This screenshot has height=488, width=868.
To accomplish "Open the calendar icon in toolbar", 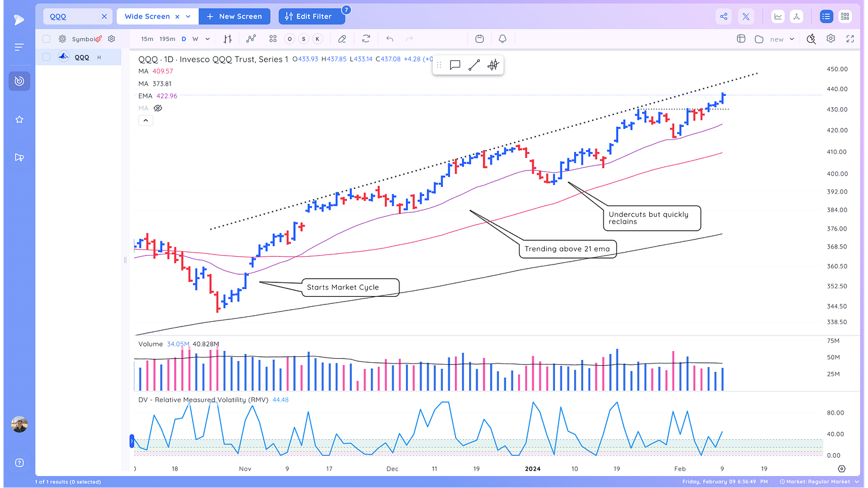I will tap(480, 39).
